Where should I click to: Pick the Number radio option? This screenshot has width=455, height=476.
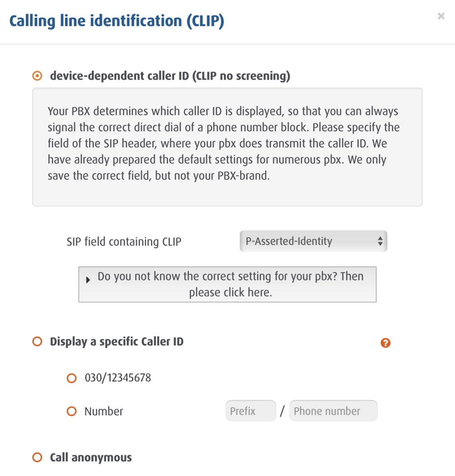pos(71,411)
